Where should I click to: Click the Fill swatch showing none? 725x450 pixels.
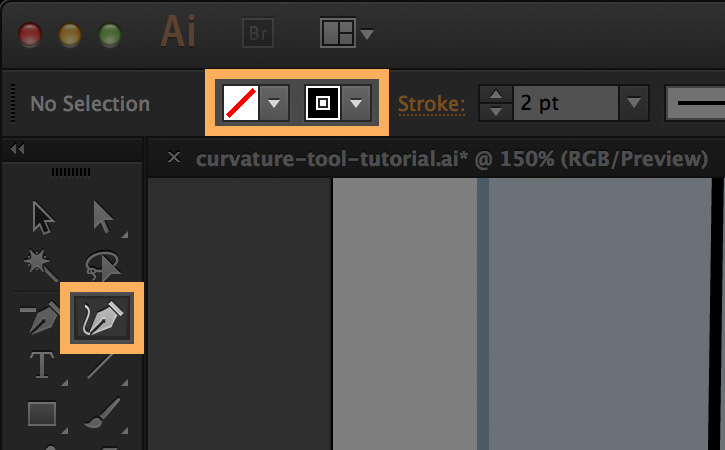240,103
